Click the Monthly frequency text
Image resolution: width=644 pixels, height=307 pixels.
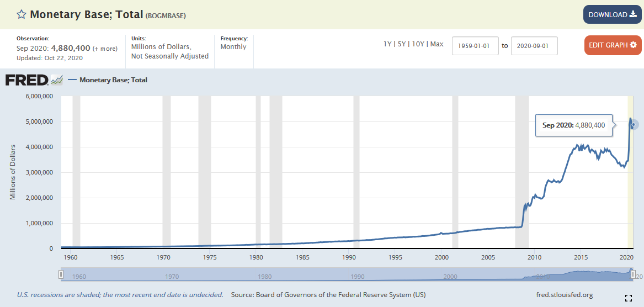[233, 47]
